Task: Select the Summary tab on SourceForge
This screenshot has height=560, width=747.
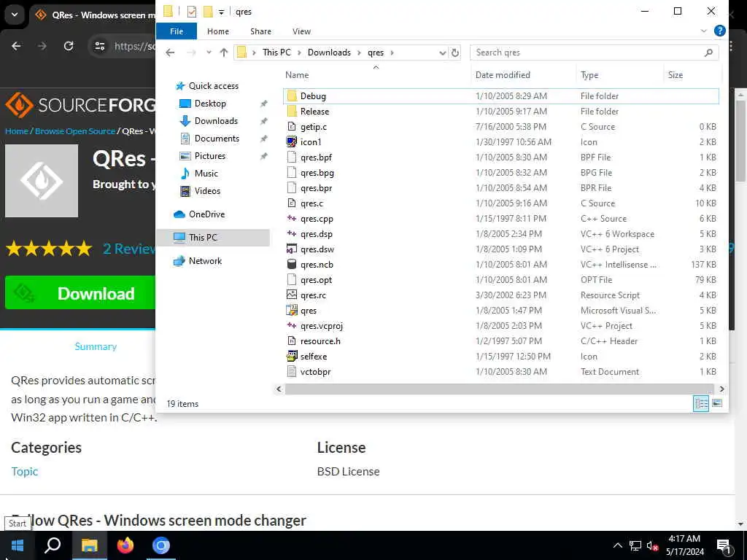Action: point(96,346)
